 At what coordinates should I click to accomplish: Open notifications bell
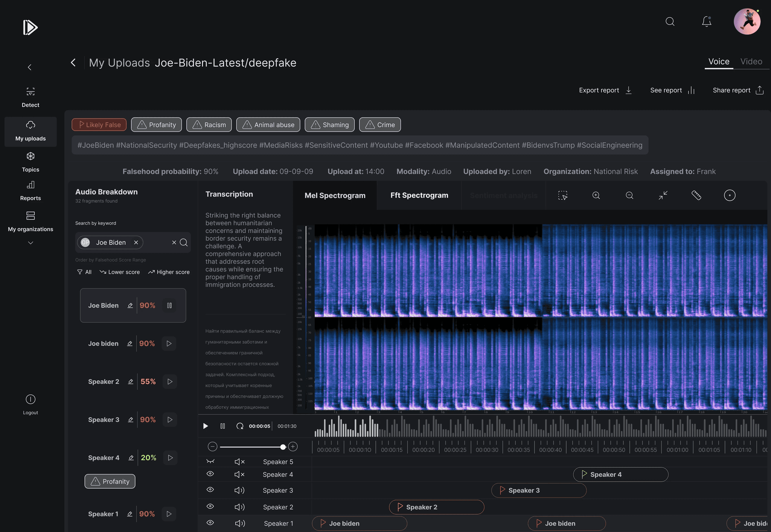coord(707,22)
